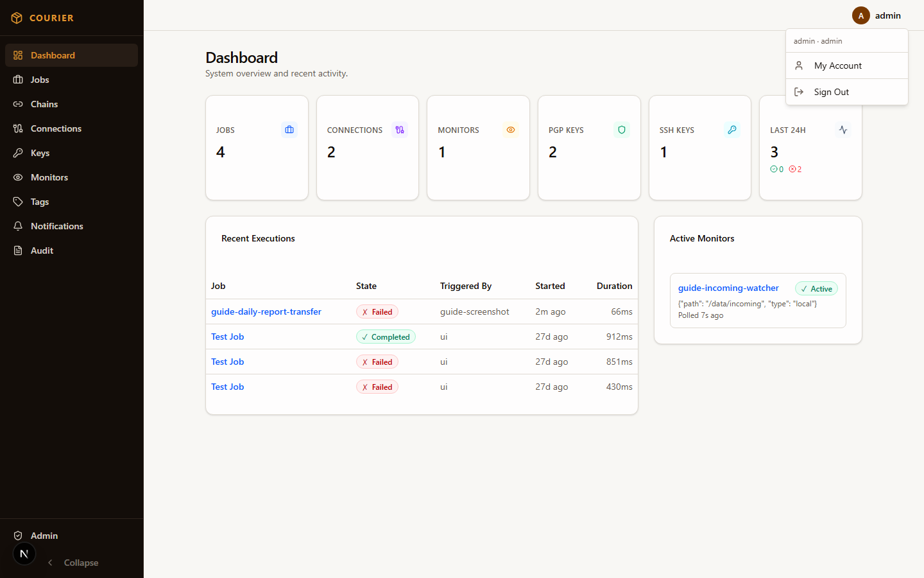The image size is (924, 578).
Task: Select the Chains sidebar icon
Action: [x=17, y=103]
